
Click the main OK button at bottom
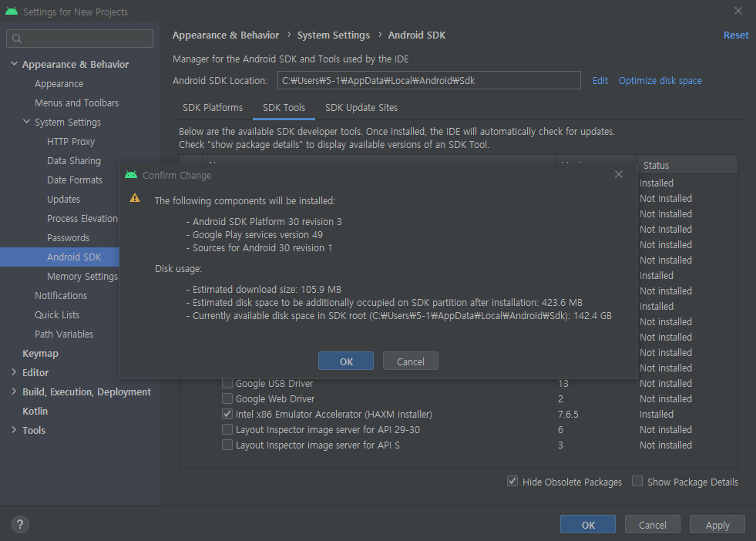pos(588,524)
